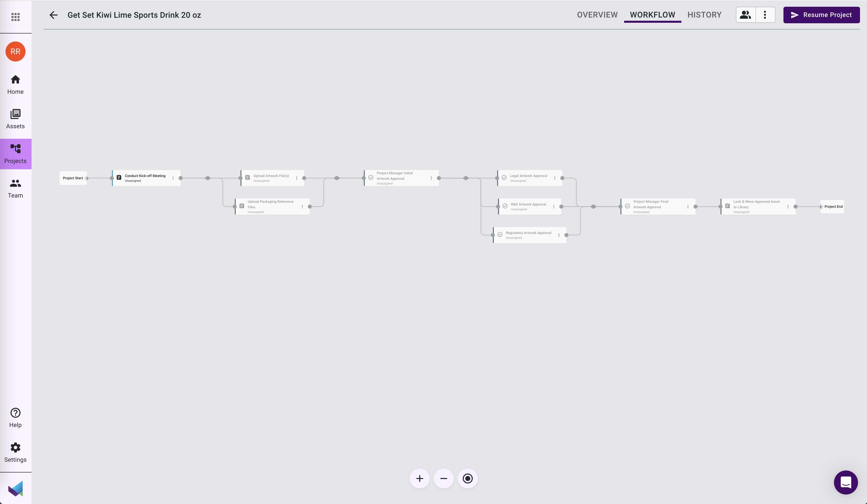This screenshot has height=504, width=867.
Task: Click the Home sidebar icon
Action: click(x=15, y=84)
